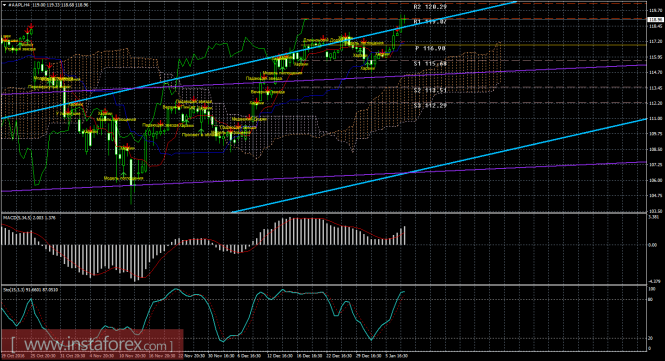The image size is (665, 361).
Task: Select the stochastic 80 level label
Action: coord(651,299)
